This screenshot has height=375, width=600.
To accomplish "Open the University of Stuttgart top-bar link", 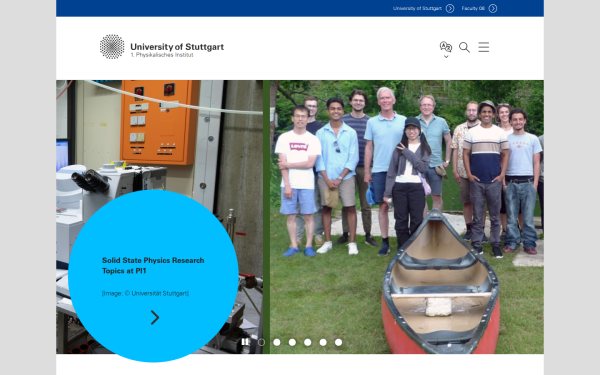I will pos(417,8).
